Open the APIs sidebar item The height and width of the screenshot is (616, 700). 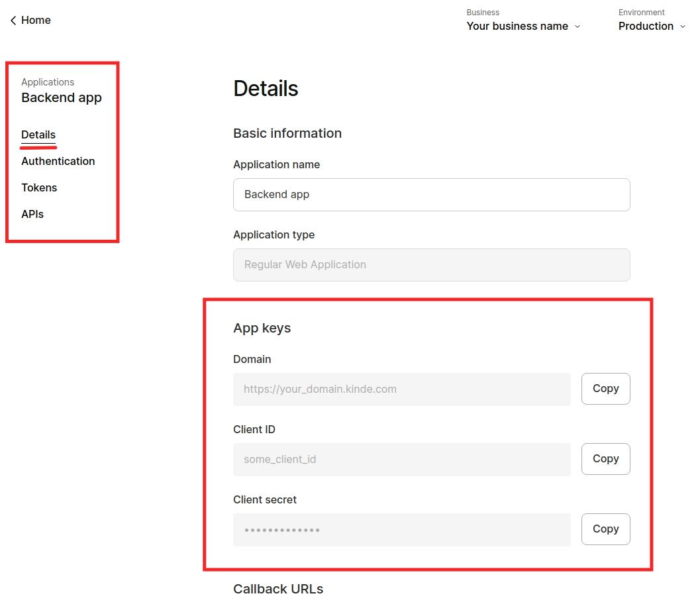[x=32, y=214]
